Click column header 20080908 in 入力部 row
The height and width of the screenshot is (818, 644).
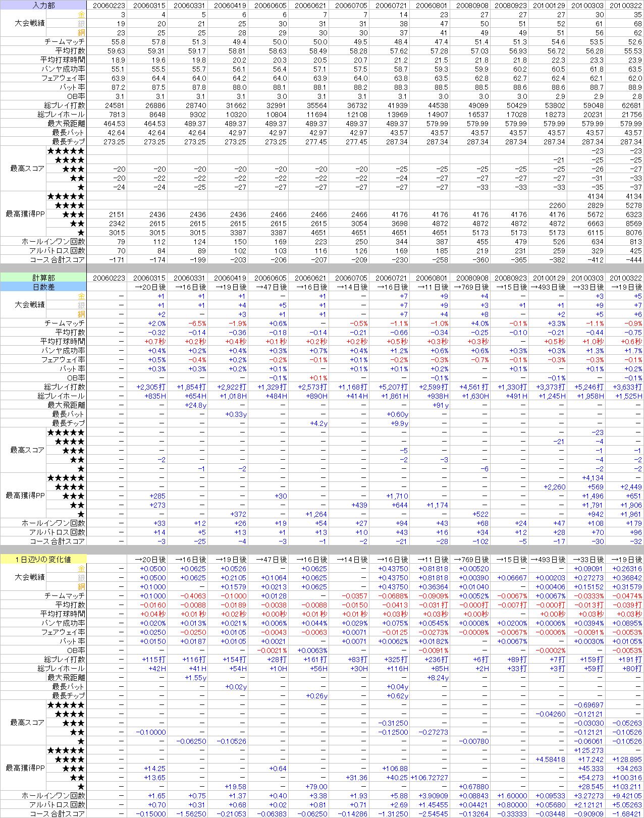(x=472, y=6)
